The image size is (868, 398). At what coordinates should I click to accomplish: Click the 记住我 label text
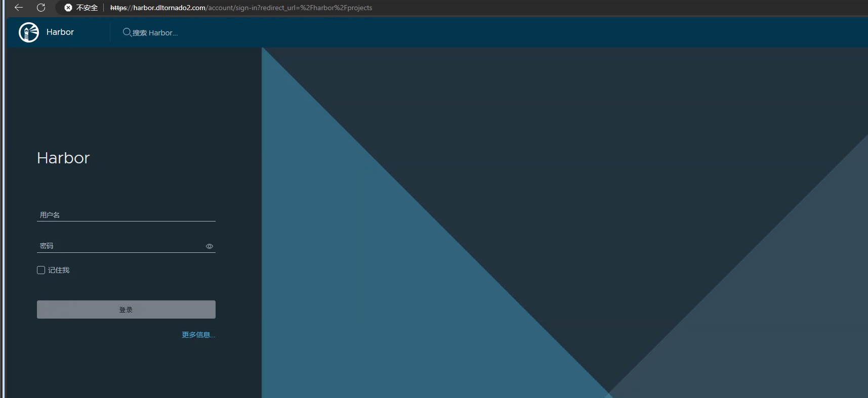[59, 270]
